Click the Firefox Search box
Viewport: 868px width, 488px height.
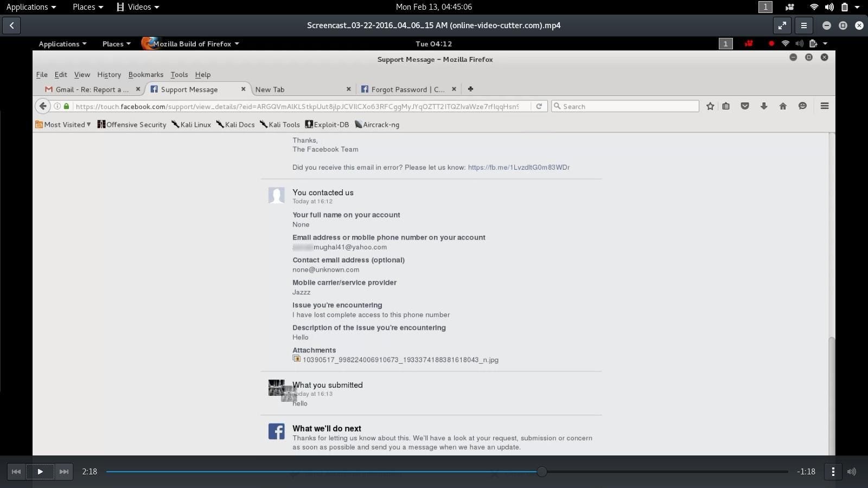625,106
